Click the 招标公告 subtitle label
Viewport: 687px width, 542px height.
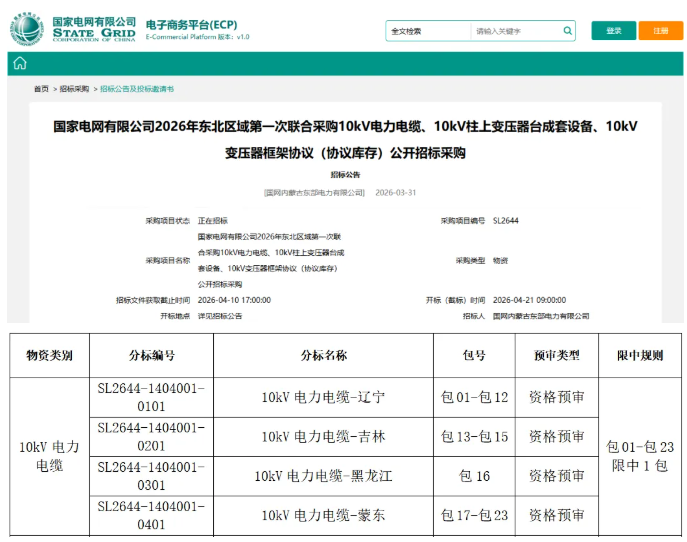coord(345,175)
